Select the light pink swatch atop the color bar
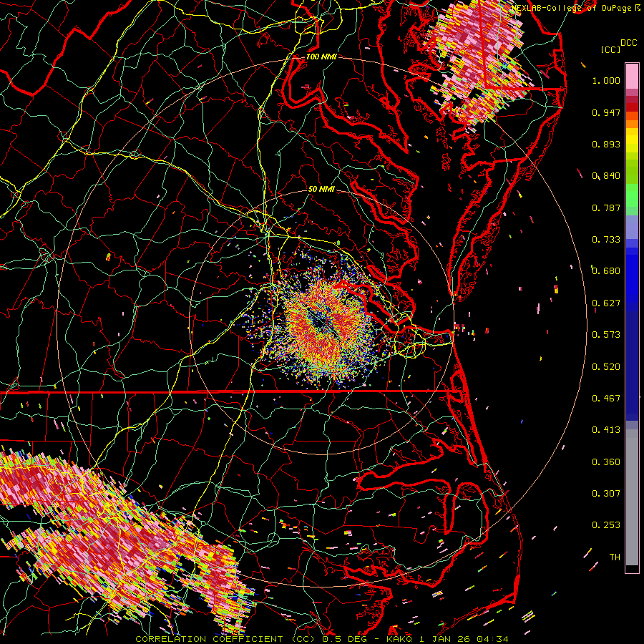Viewport: 644px width, 644px height. point(632,76)
